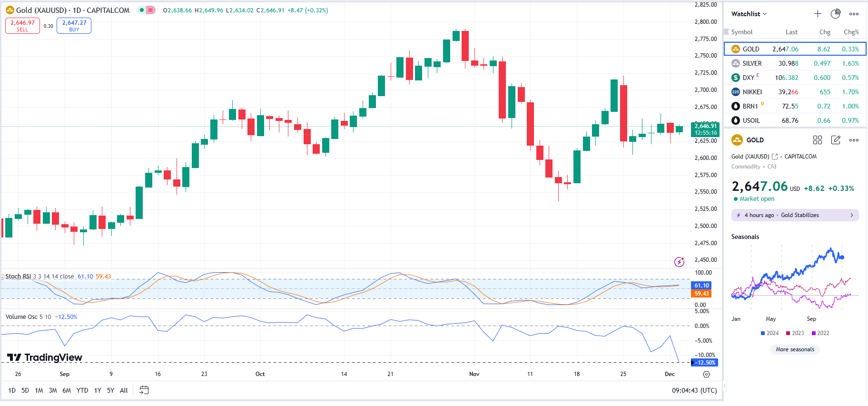Click the flag icon in watchlist header
This screenshot has width=868, height=406.
pyautogui.click(x=727, y=32)
